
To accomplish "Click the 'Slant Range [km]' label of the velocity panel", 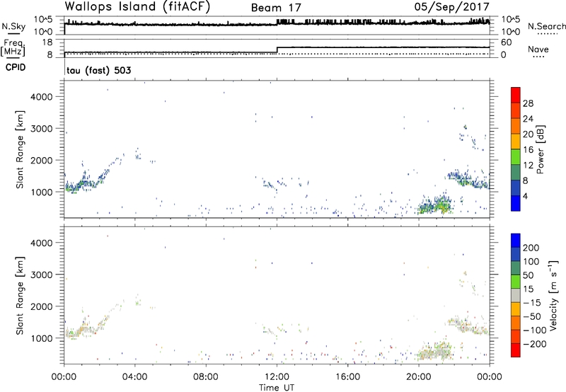I will pos(20,295).
